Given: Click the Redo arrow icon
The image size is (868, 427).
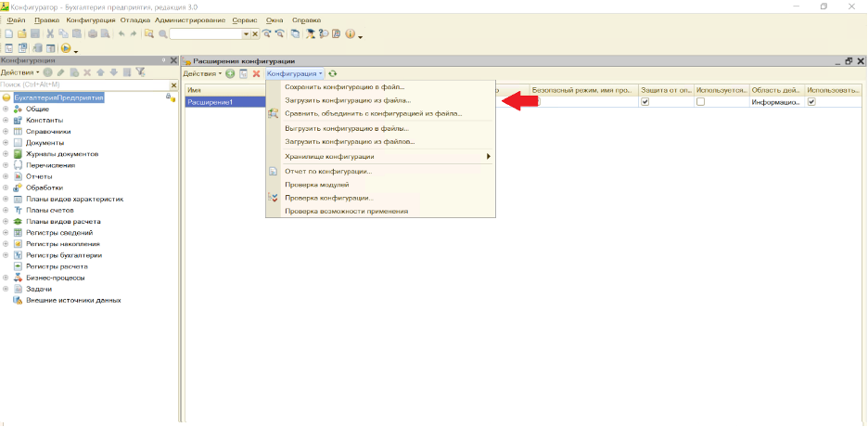Looking at the screenshot, I should [x=134, y=33].
